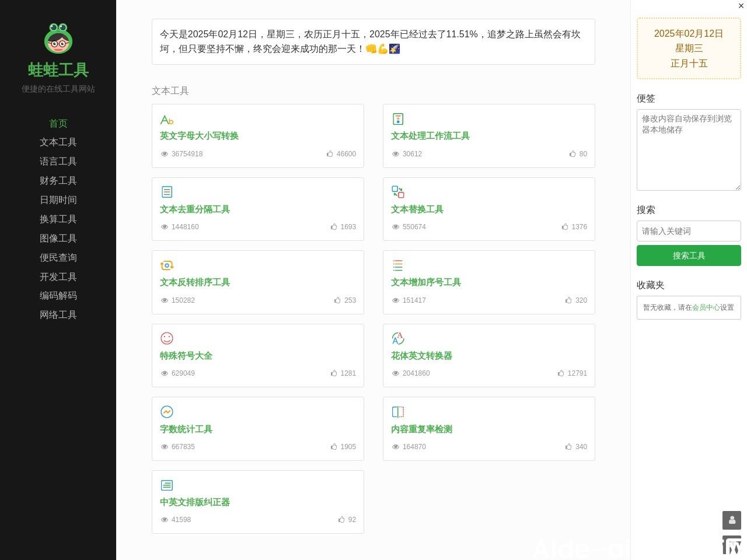The image size is (747, 560).
Task: Click thumbs-up icon on 内容重复率检测 card
Action: pos(569,447)
